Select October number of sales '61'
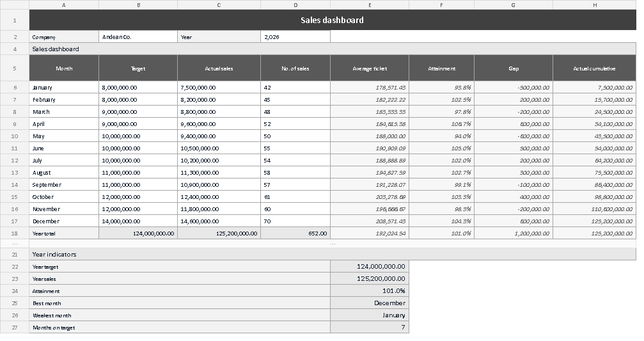Screen dimensions: 644x341 pyautogui.click(x=295, y=197)
